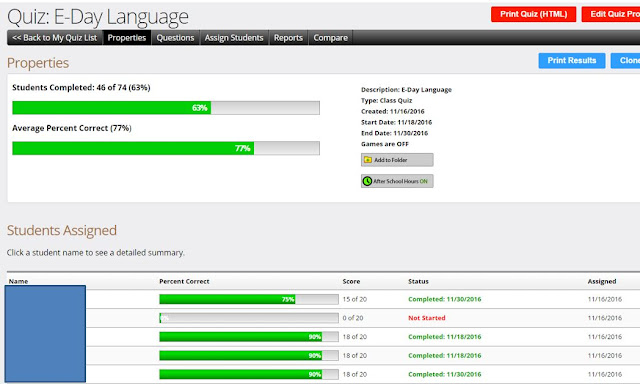640x384 pixels.
Task: Click the Description: E-Day Language text
Action: (407, 90)
